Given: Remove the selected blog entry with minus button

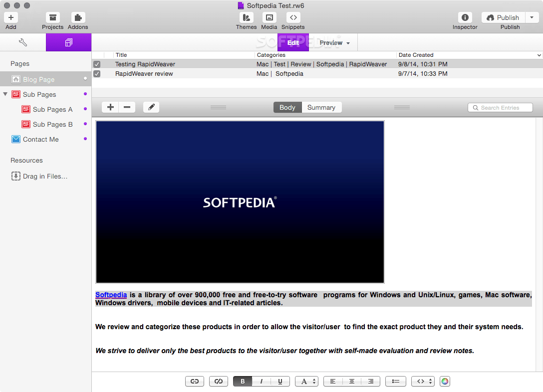Looking at the screenshot, I should click(x=127, y=107).
